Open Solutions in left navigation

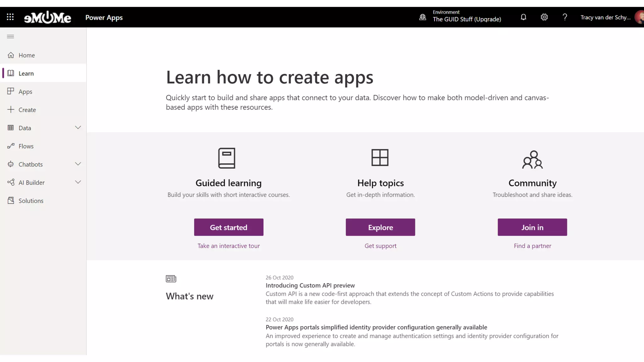coord(31,201)
